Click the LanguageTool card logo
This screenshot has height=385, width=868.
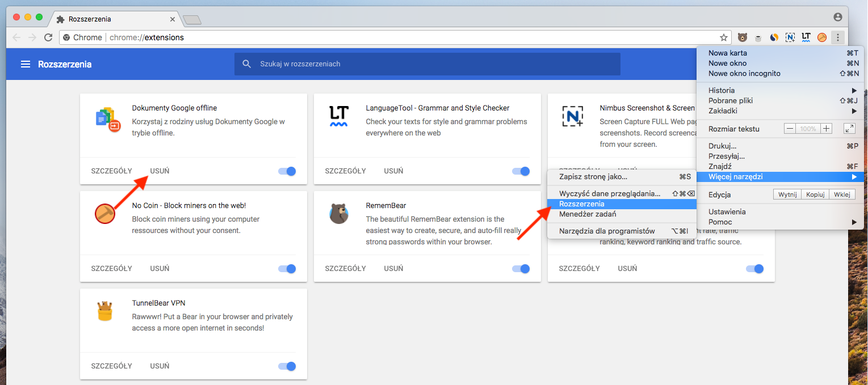click(339, 116)
